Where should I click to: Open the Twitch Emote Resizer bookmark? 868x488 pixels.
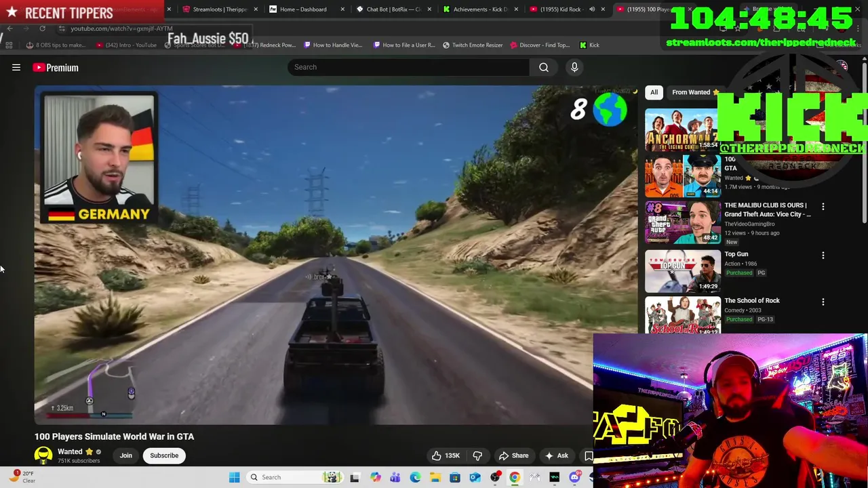472,45
